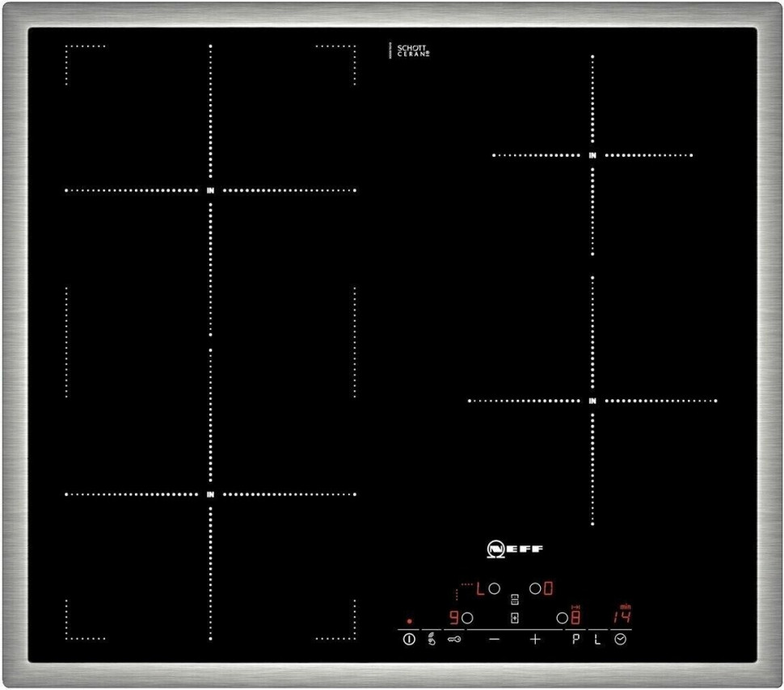
Task: Tap the red L display digit
Action: point(480,588)
